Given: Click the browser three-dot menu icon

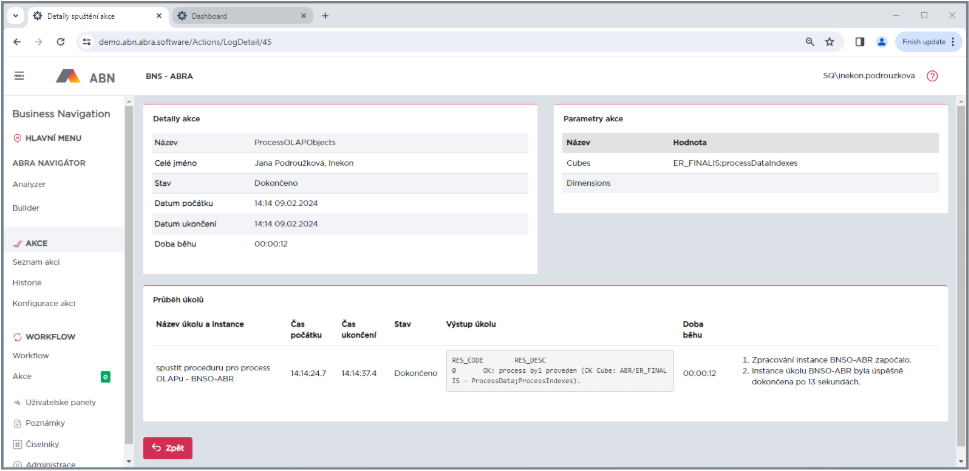Looking at the screenshot, I should [953, 42].
